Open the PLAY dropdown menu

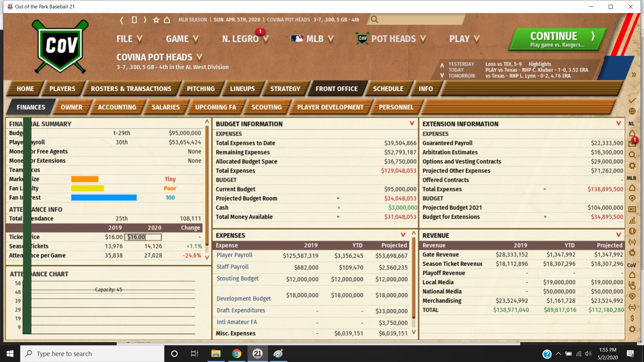[464, 39]
